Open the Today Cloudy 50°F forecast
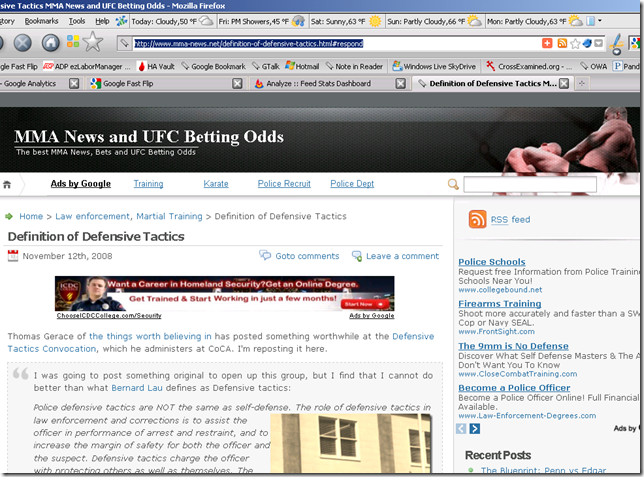Viewport: 644px width, 477px height. tap(172, 21)
